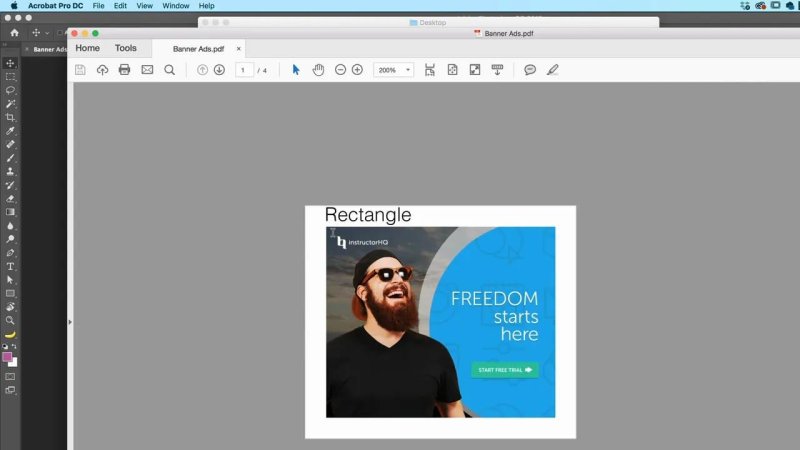Click the email envelope icon

pyautogui.click(x=147, y=70)
